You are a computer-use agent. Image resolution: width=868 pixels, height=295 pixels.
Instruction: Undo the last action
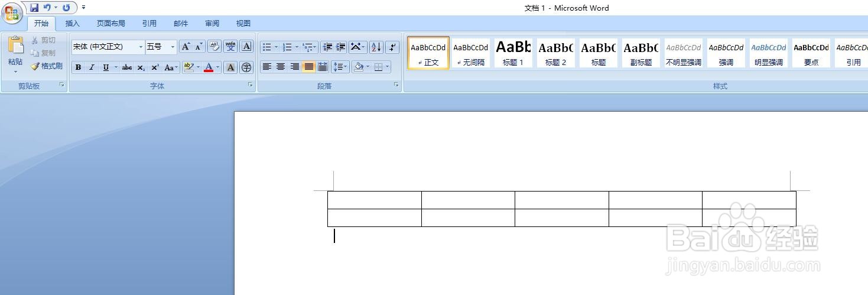coord(47,8)
